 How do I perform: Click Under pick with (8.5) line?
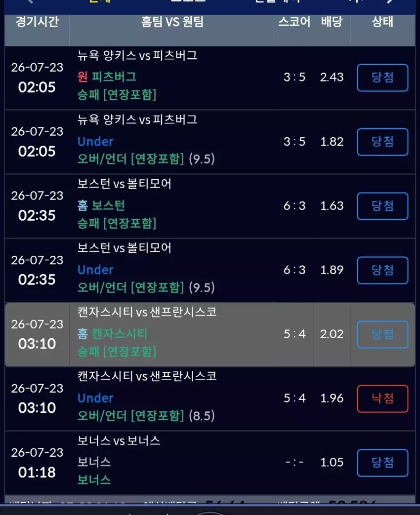point(95,398)
